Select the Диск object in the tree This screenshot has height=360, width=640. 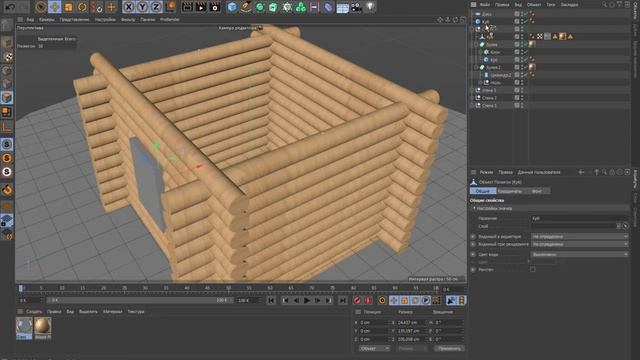click(x=487, y=14)
